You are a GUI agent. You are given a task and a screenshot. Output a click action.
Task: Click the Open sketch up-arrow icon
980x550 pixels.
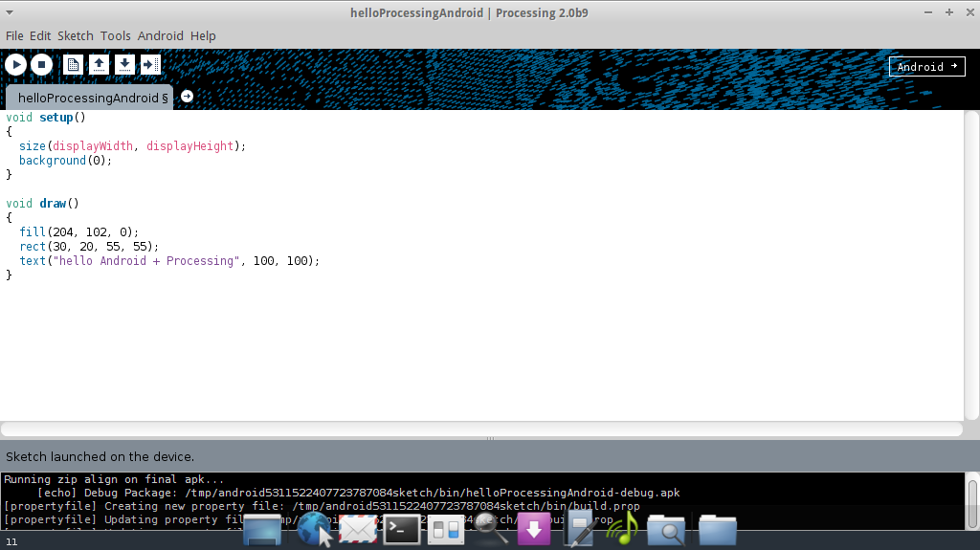click(99, 65)
